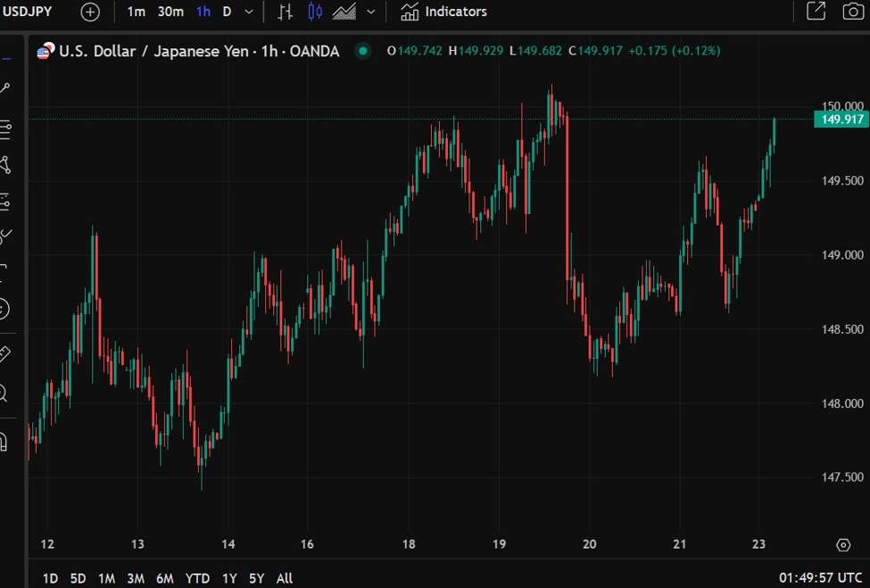Toggle the green market status indicator
Screen dimensions: 870x588
point(362,51)
